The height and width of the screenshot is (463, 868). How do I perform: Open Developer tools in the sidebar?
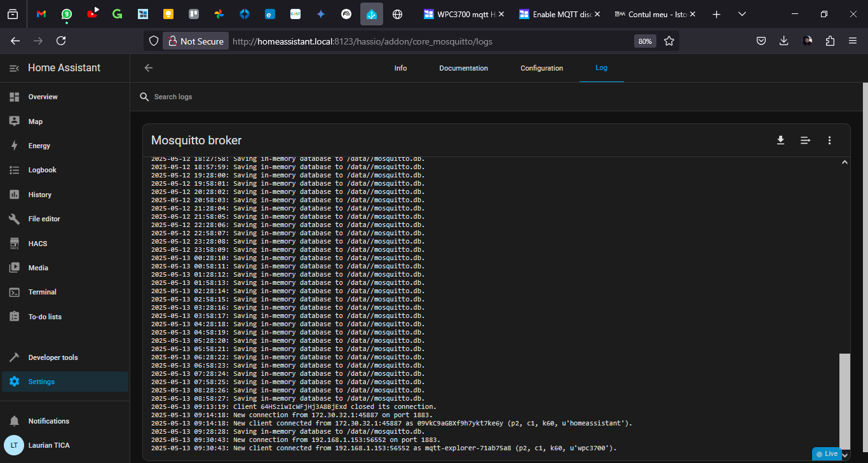pyautogui.click(x=53, y=357)
